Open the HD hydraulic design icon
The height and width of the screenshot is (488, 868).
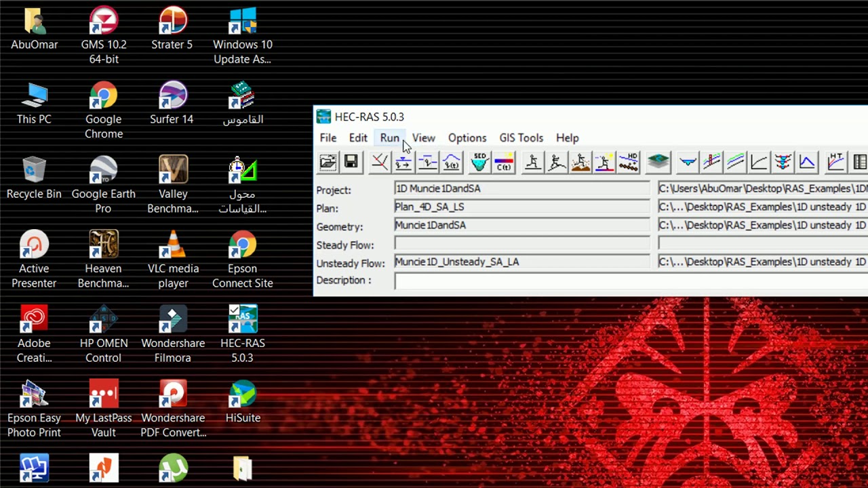pos(629,162)
